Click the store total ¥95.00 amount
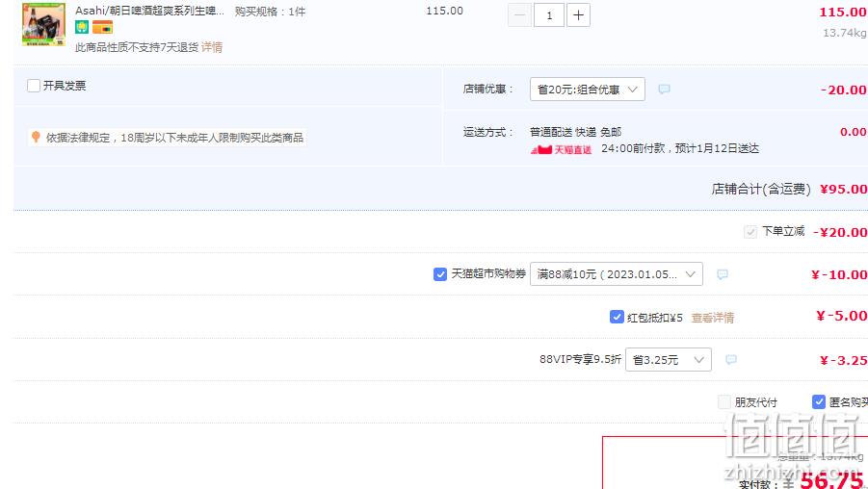 [x=844, y=190]
